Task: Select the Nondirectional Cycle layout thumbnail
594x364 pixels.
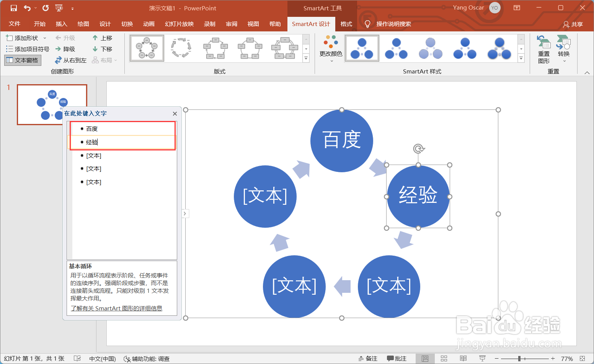Action: 250,48
